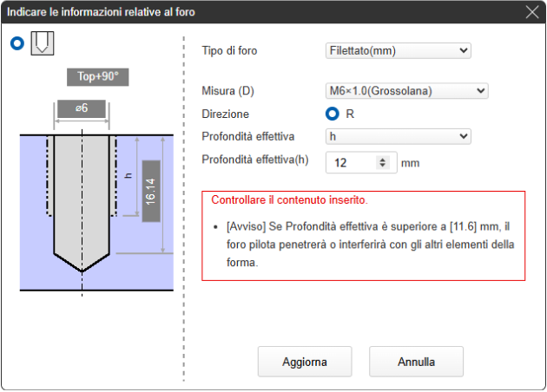The height and width of the screenshot is (392, 547).
Task: Open the Tipo di foro dropdown
Action: 398,50
